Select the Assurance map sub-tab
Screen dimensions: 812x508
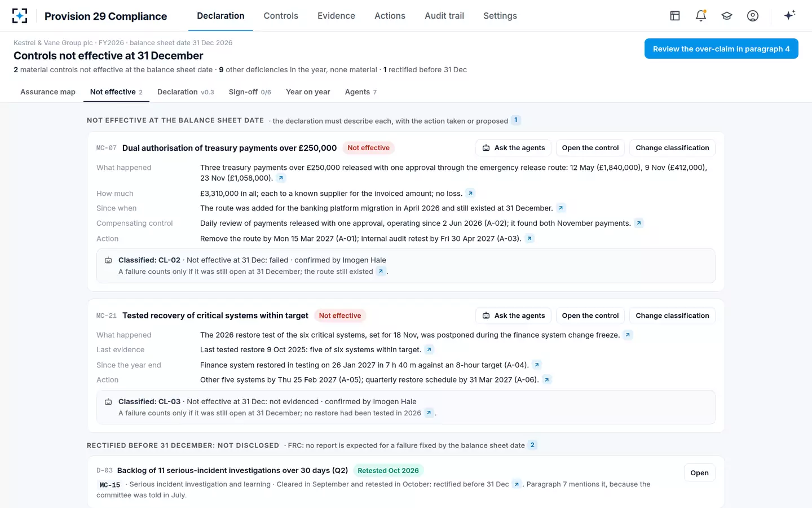tap(48, 92)
